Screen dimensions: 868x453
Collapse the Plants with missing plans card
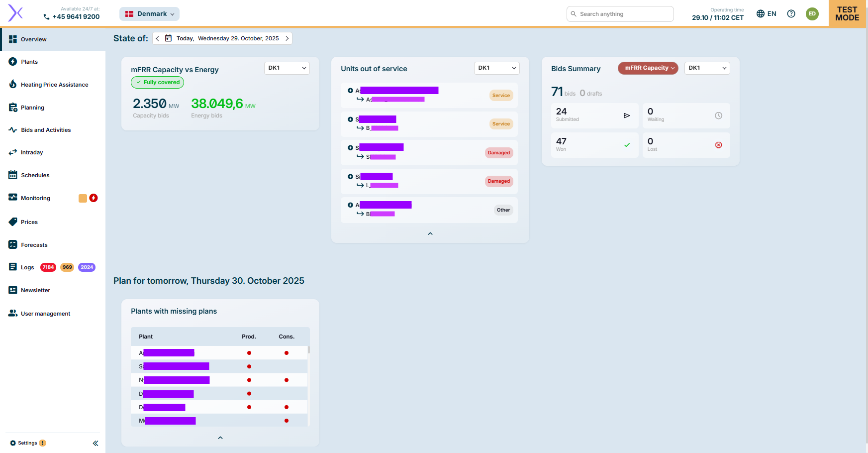[x=220, y=438]
